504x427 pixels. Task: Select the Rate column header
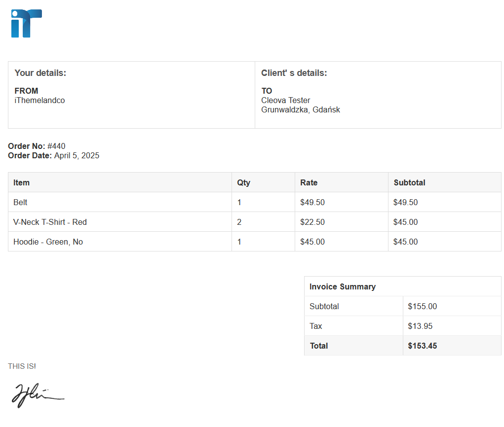point(309,182)
